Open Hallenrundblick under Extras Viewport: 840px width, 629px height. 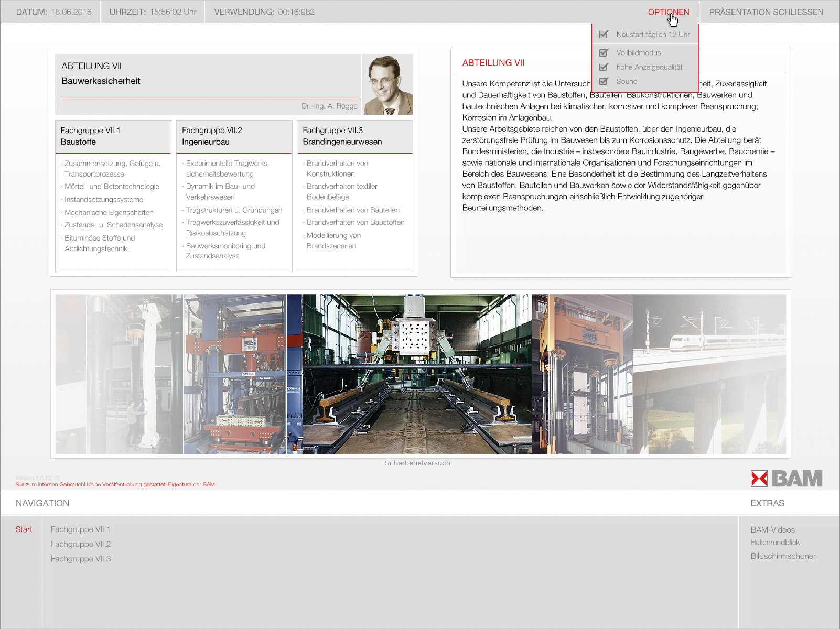[774, 543]
